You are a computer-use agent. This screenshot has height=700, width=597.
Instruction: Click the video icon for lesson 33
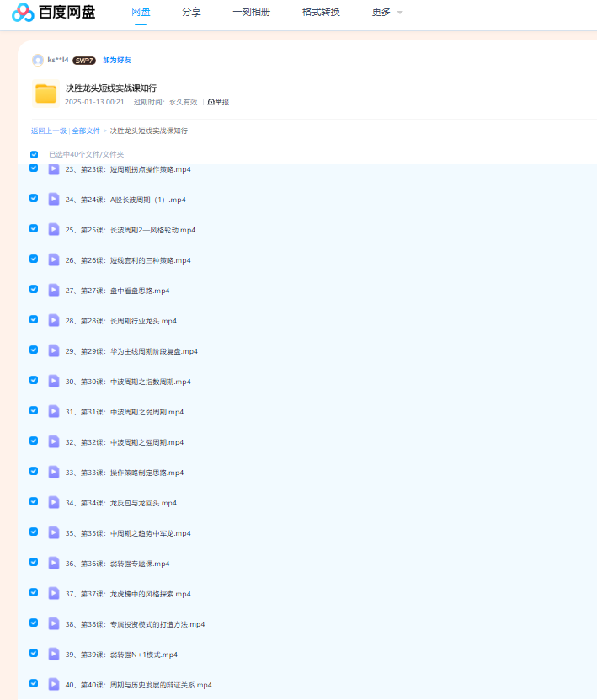pyautogui.click(x=54, y=473)
